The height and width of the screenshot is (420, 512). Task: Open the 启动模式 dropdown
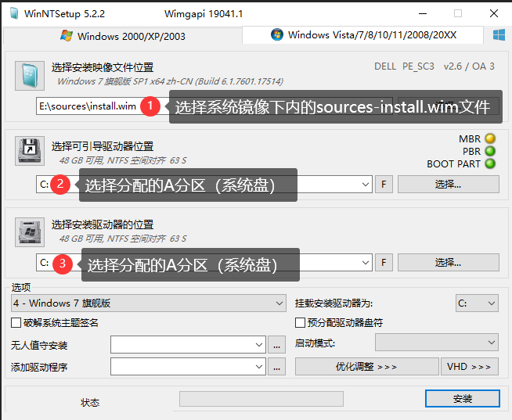(x=436, y=343)
